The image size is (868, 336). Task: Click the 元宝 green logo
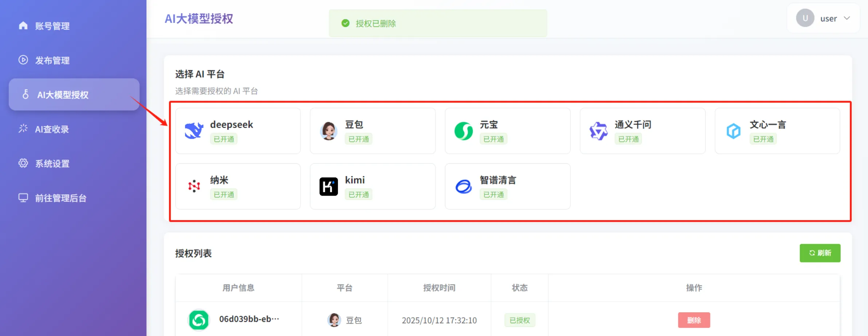pyautogui.click(x=463, y=131)
